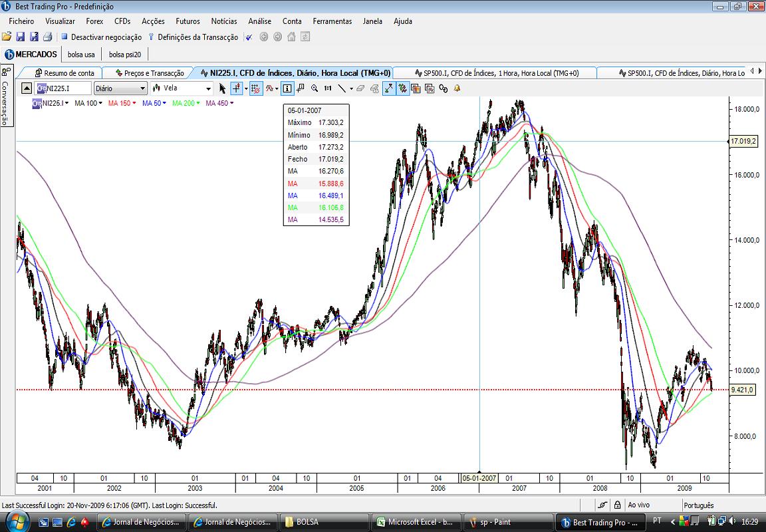This screenshot has width=766, height=532.
Task: Reset chart scale with 1:1 icon
Action: 328,88
